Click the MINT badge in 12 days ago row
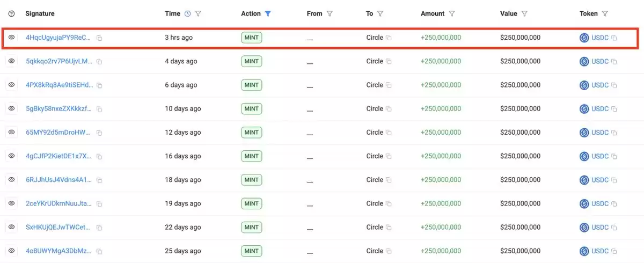 (x=252, y=132)
